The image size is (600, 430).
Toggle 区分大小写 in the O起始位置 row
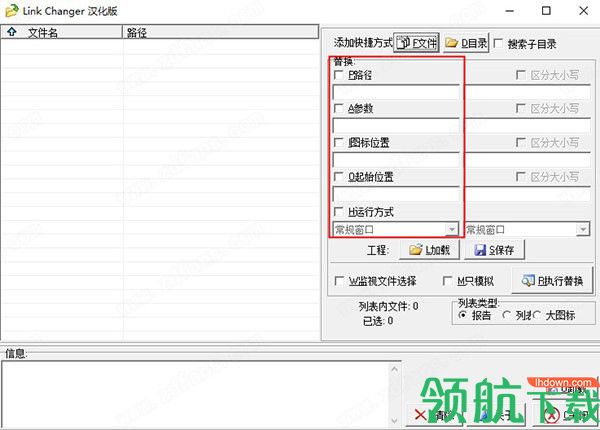(520, 177)
